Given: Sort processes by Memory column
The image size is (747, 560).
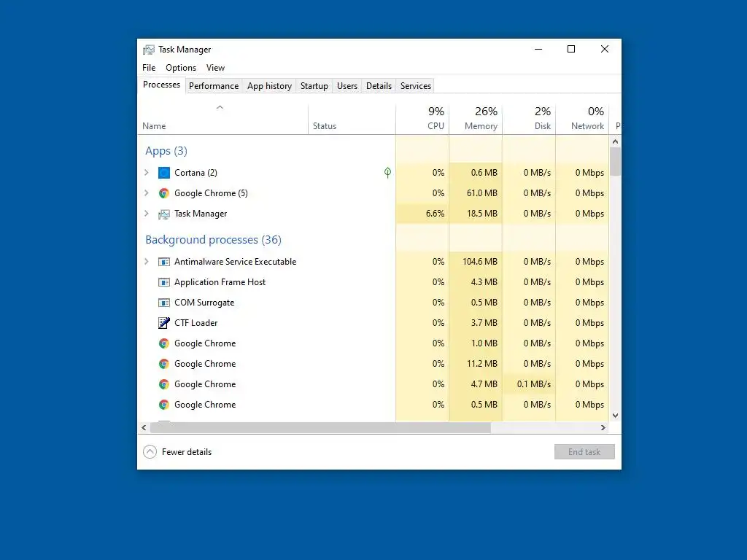Looking at the screenshot, I should coord(476,119).
